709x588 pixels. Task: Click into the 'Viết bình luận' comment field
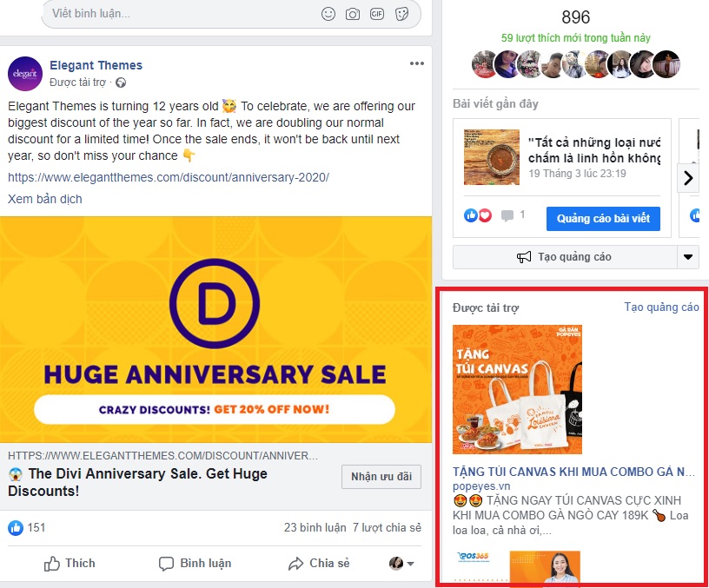(231, 14)
